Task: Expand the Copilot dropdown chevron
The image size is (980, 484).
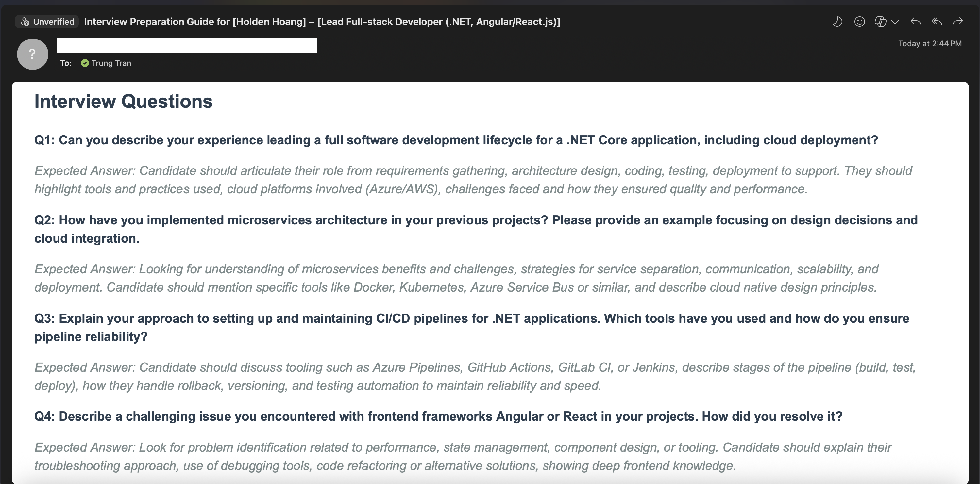Action: tap(895, 22)
